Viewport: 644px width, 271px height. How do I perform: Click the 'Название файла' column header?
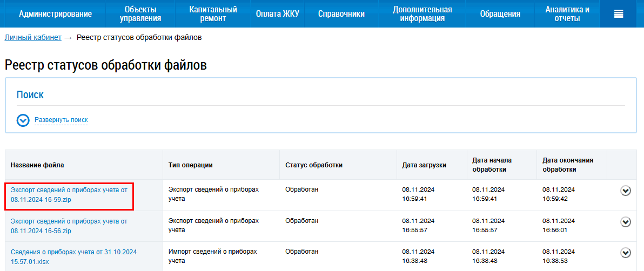pyautogui.click(x=37, y=165)
